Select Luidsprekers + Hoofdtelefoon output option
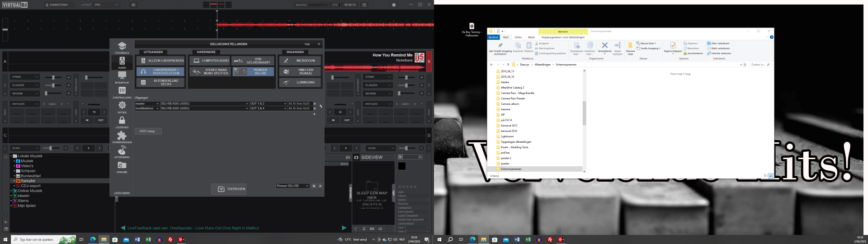 click(160, 71)
